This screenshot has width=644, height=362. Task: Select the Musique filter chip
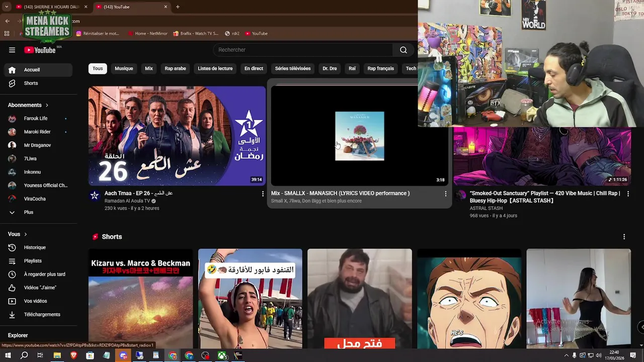(124, 68)
